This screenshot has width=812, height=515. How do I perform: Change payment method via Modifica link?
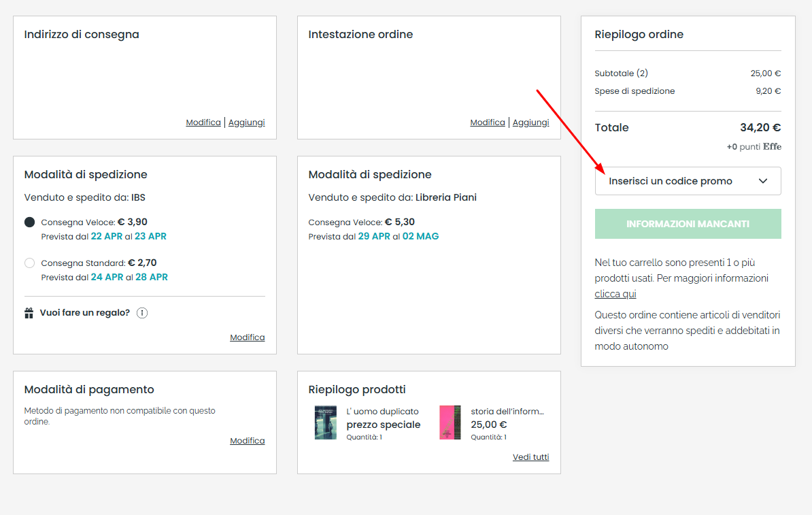pos(247,441)
